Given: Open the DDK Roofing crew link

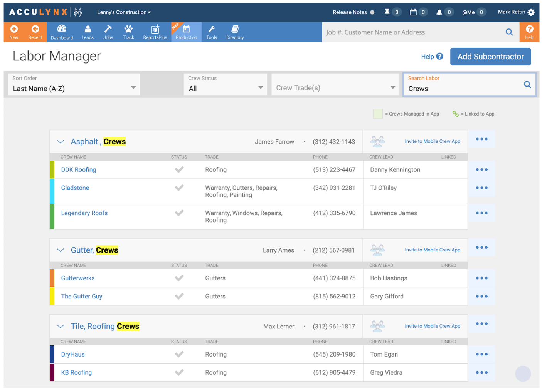Looking at the screenshot, I should point(79,170).
